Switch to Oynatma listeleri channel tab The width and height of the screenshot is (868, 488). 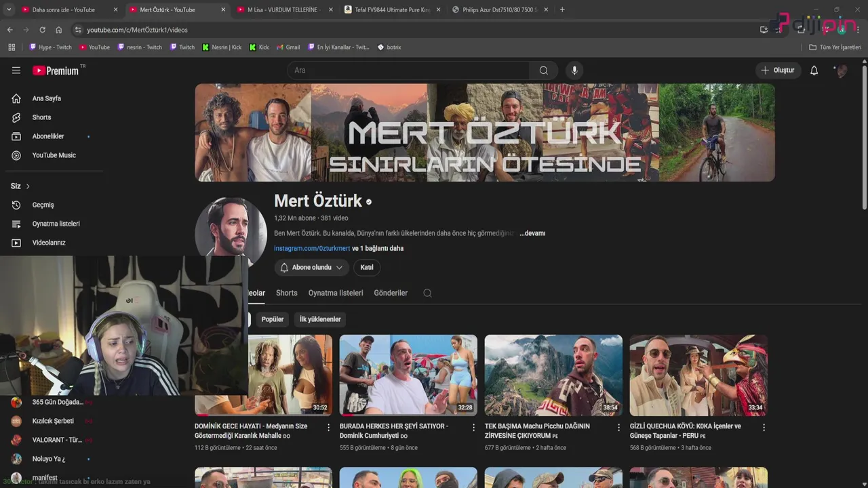pos(336,293)
